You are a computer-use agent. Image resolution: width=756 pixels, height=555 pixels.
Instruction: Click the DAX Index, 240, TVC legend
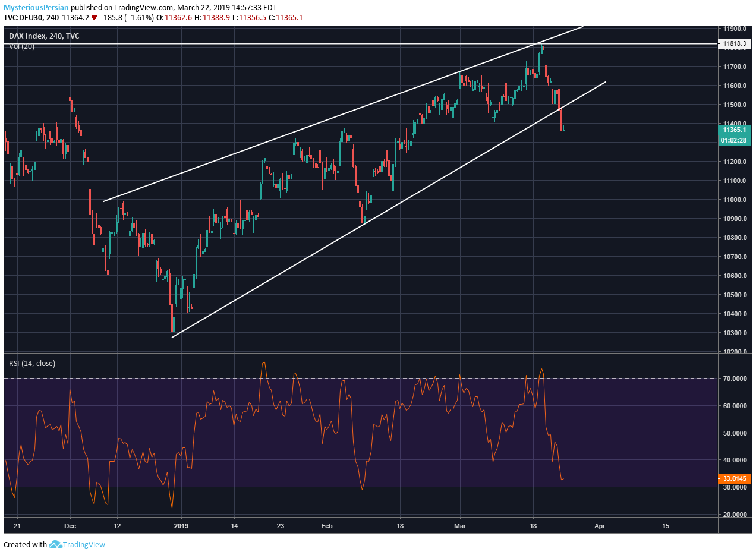(x=44, y=36)
